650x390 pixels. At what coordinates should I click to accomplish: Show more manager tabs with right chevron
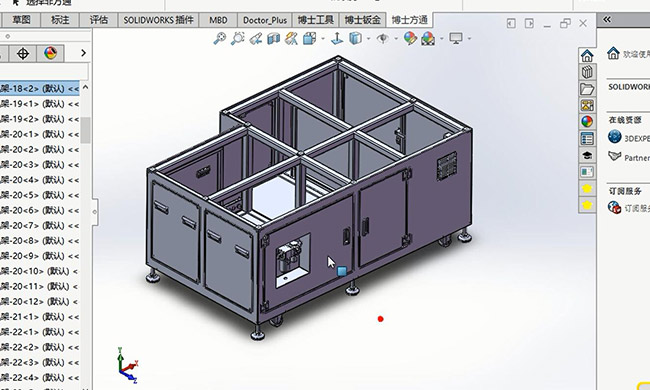pyautogui.click(x=83, y=53)
